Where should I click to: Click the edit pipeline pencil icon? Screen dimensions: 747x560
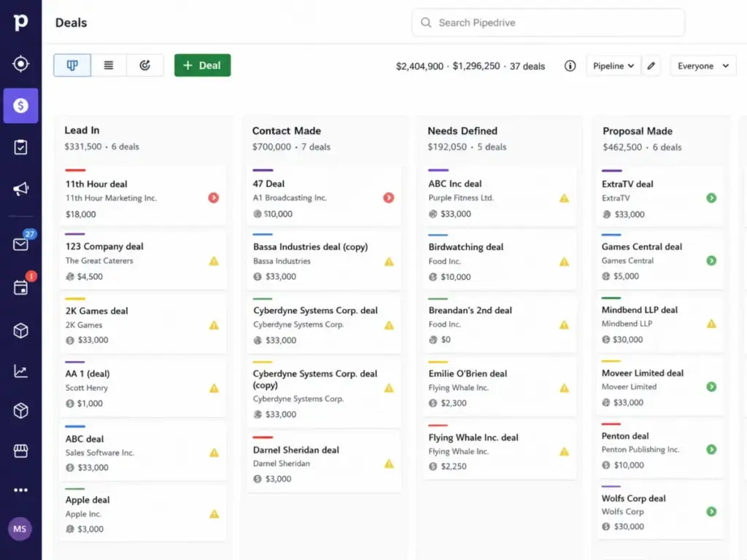tap(651, 66)
